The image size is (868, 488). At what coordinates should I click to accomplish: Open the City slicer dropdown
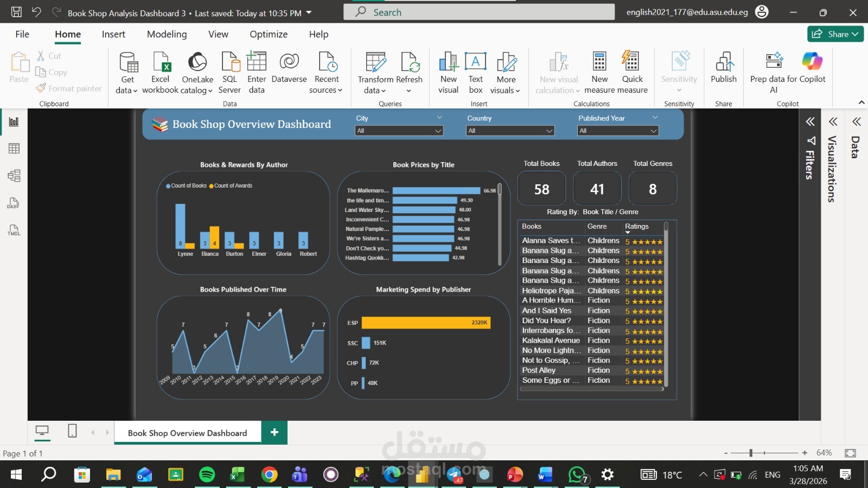[x=437, y=130]
